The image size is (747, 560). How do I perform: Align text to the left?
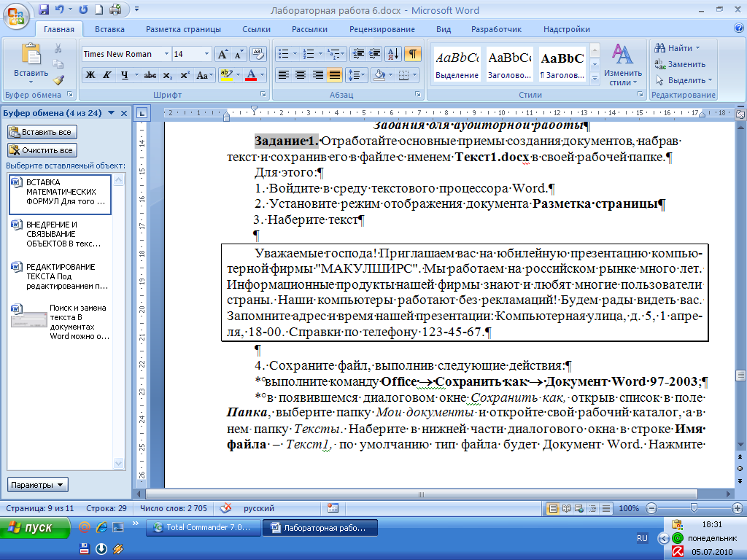[x=284, y=75]
